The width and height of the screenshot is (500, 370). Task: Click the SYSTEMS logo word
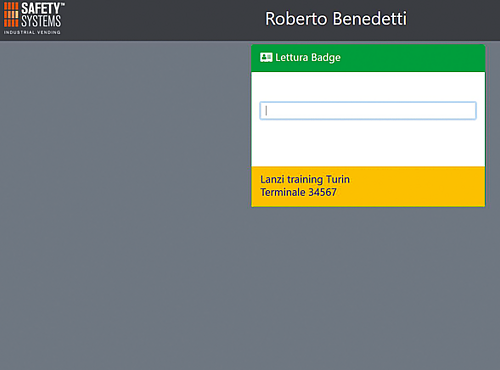tap(41, 21)
